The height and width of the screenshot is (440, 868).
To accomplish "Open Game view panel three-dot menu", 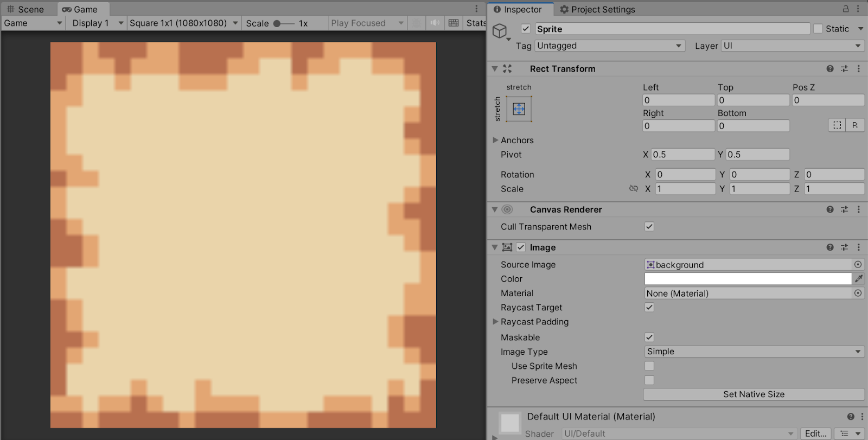I will coord(476,9).
